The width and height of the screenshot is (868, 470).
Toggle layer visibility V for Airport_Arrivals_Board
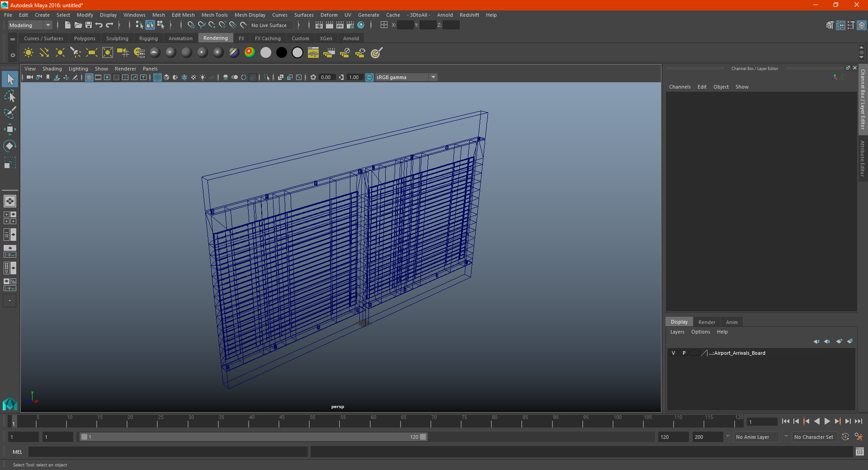coord(673,353)
